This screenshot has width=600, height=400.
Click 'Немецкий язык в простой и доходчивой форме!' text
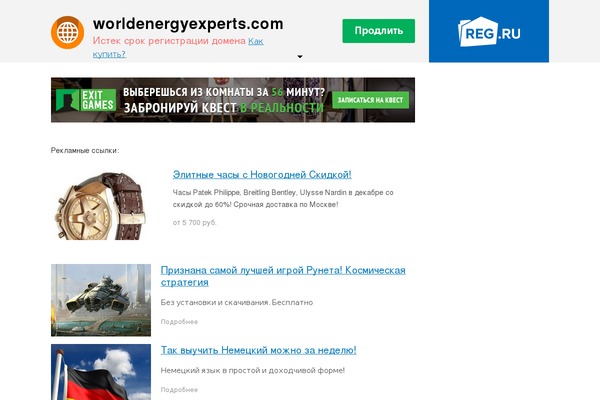pos(253,371)
